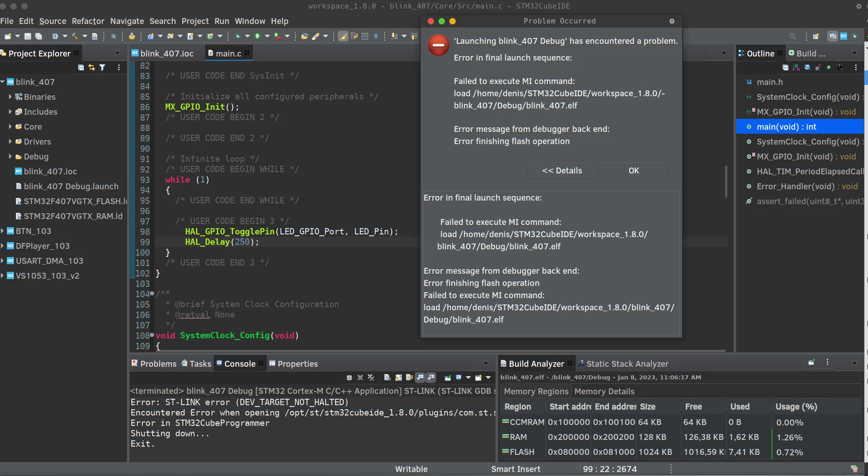Expand the BTN_103 project node
The image size is (868, 476).
pos(2,231)
